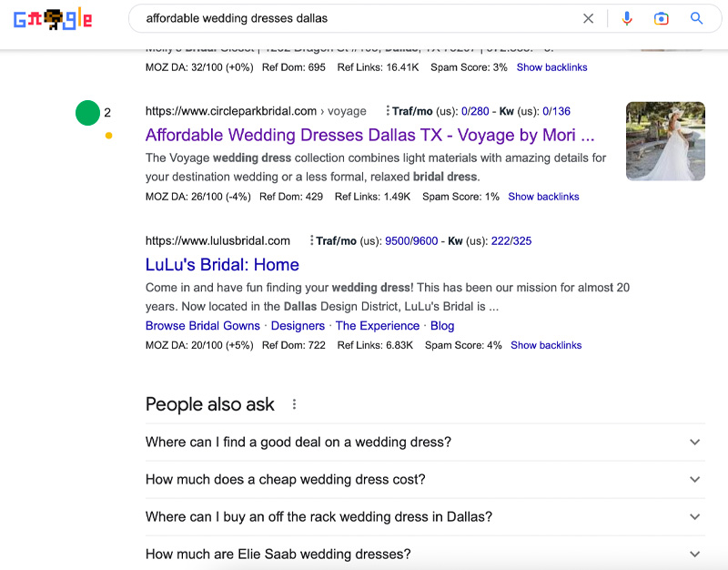Click the 222/325 keyword value for lulusbridal
The width and height of the screenshot is (728, 570).
[511, 240]
